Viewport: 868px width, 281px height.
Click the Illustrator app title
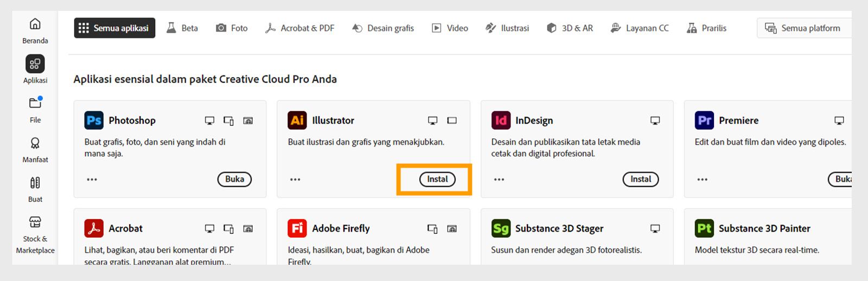point(333,120)
